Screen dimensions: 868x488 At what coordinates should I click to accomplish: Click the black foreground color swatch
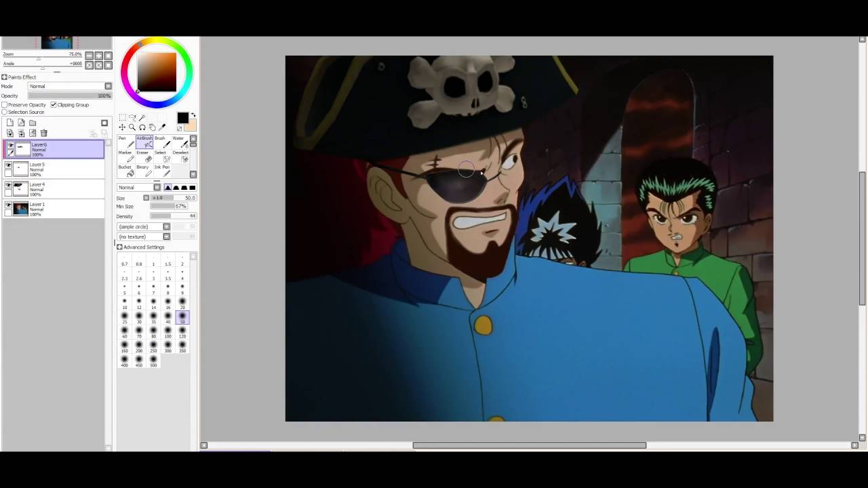(182, 118)
